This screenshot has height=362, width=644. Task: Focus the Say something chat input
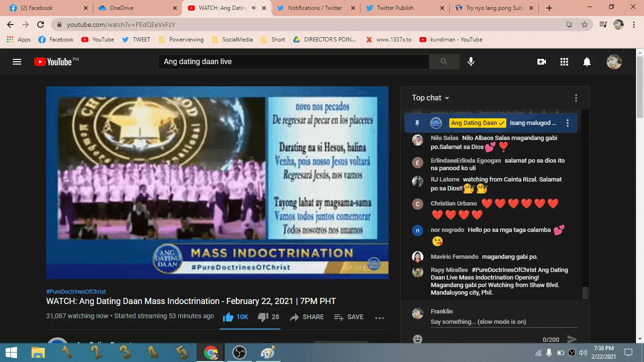pyautogui.click(x=504, y=322)
